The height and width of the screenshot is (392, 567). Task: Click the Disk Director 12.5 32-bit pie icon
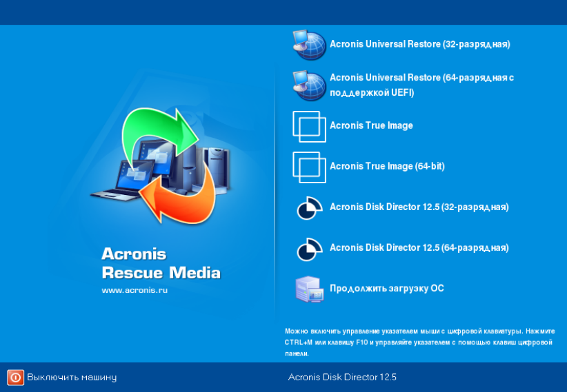pos(310,208)
